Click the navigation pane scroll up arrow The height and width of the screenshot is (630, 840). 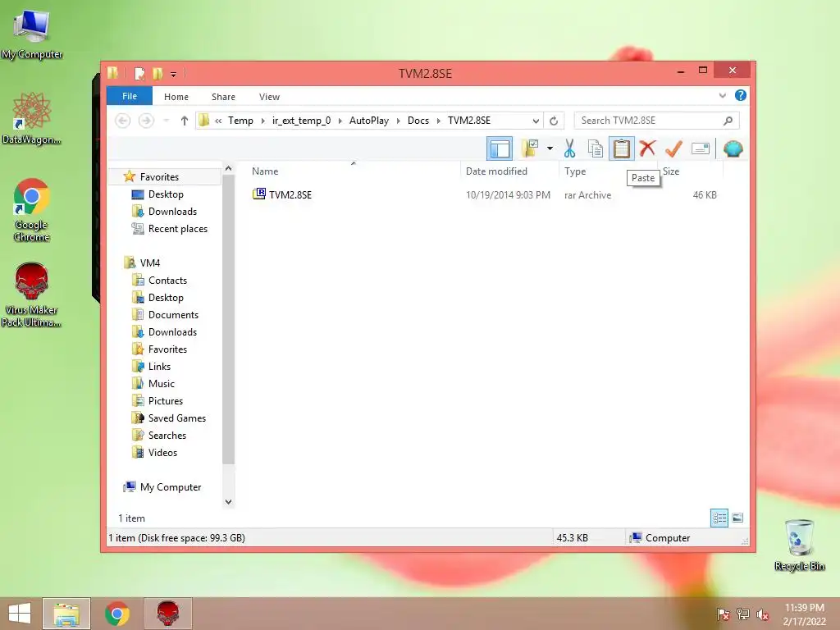coord(229,169)
